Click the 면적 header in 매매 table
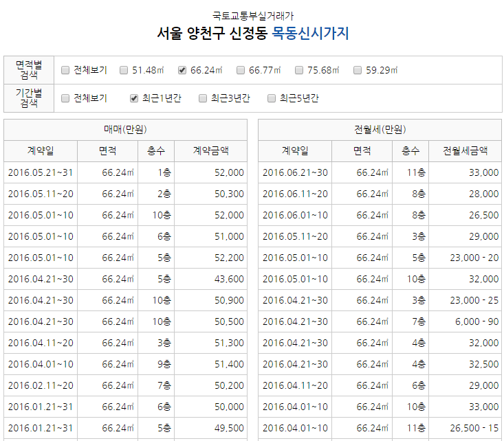 click(x=108, y=150)
